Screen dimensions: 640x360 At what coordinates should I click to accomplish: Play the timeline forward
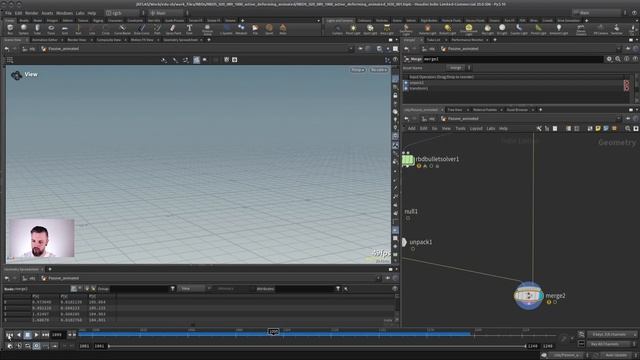pos(36,335)
